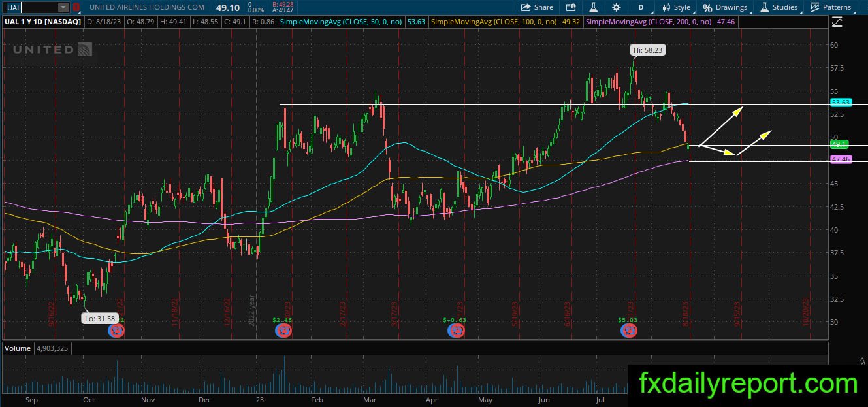Click the red symbol link color selector
Screen dimensions: 868x407
pyautogui.click(x=76, y=7)
